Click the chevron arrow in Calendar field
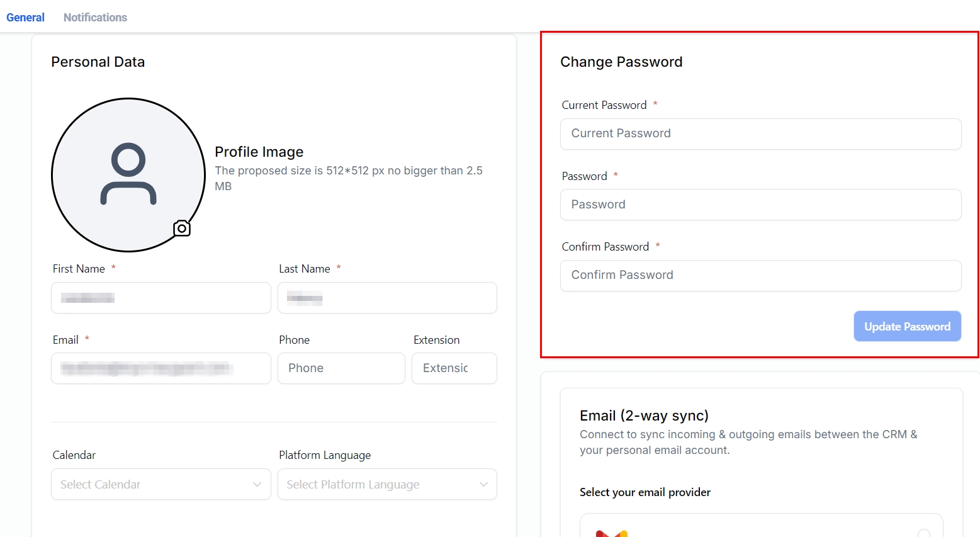The height and width of the screenshot is (537, 980). [x=257, y=484]
